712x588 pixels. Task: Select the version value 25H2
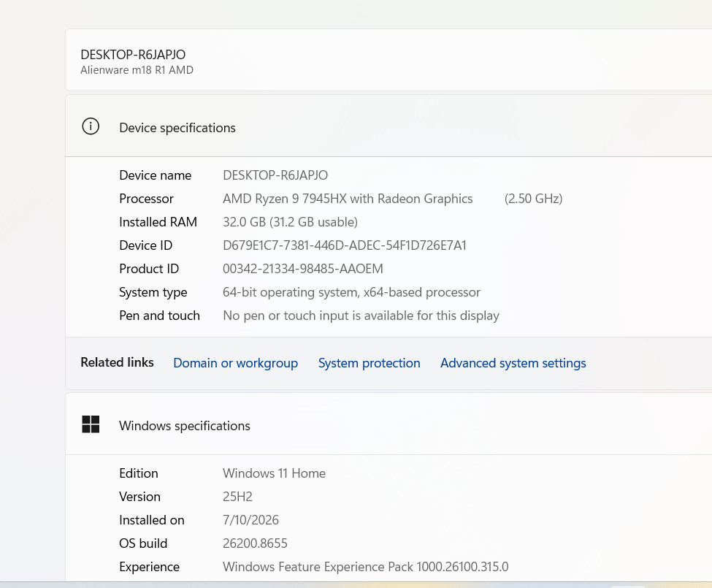click(237, 497)
